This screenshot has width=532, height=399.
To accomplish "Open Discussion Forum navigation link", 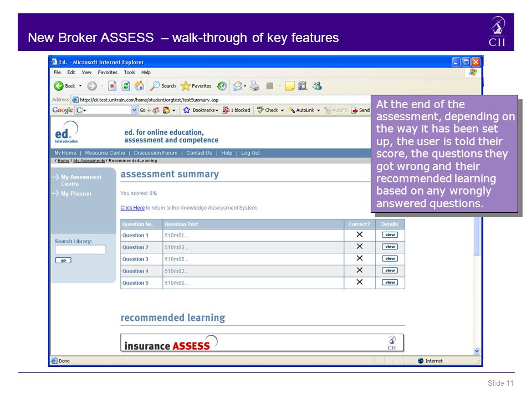I will (155, 153).
